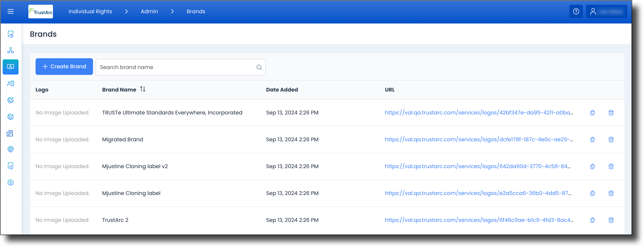
Task: Navigate to Admin breadcrumb
Action: point(149,12)
